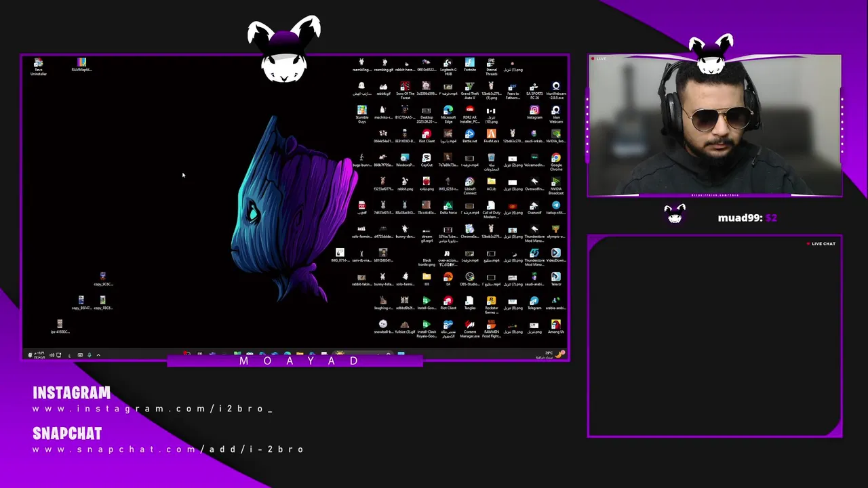Viewport: 868px width, 488px height.
Task: Select the rabbit.png desktop file
Action: coord(405,184)
